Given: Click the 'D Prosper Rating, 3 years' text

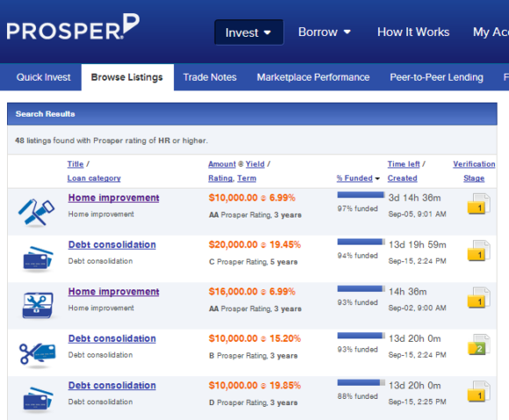Looking at the screenshot, I should (x=254, y=402).
